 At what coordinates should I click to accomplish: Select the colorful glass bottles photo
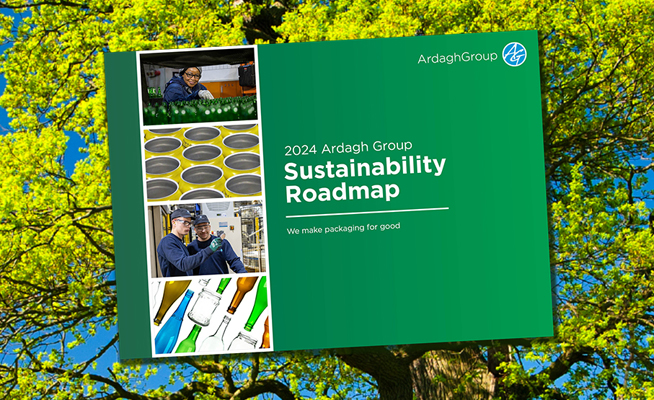211,316
